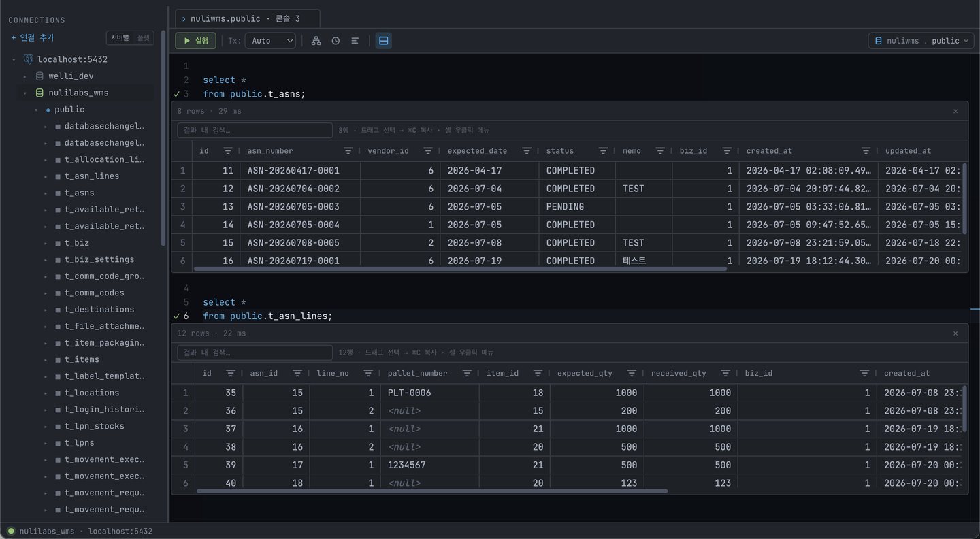Select t_lpn_stocks in the tree

click(95, 426)
